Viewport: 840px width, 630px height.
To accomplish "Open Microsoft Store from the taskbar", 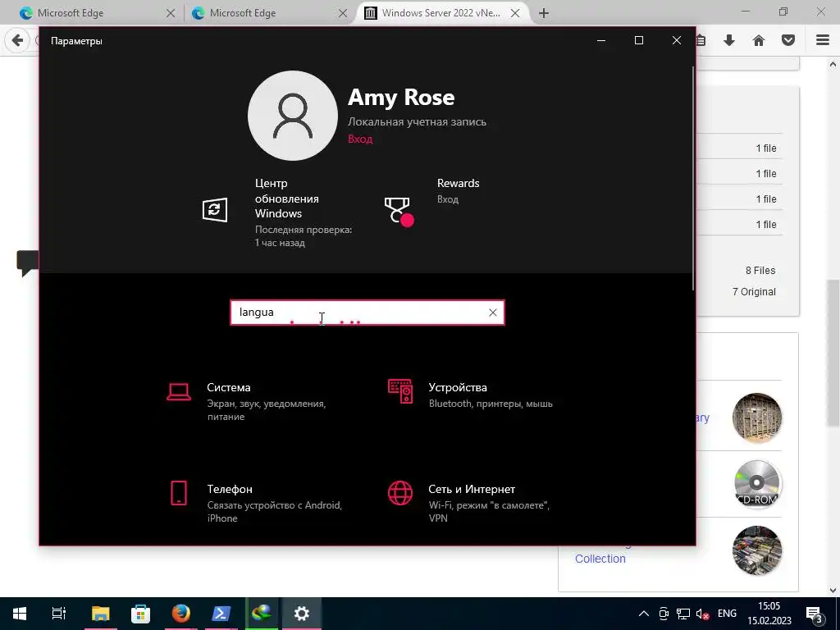I will (x=140, y=614).
